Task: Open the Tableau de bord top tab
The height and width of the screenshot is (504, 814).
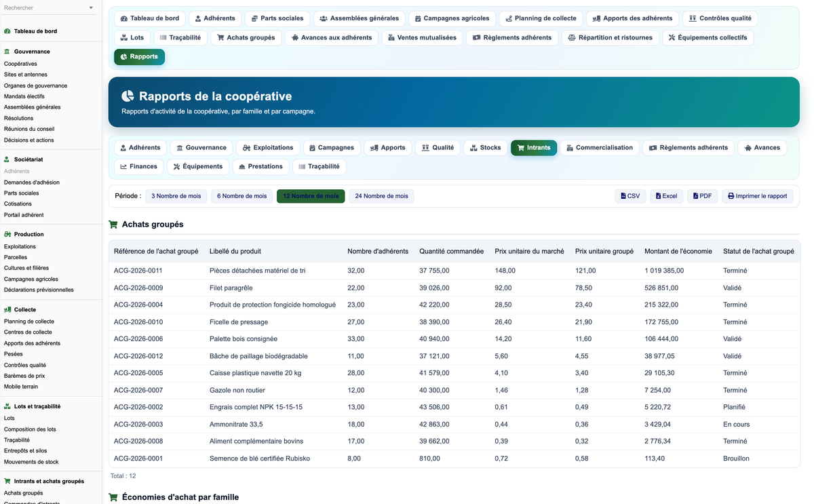Action: tap(150, 18)
